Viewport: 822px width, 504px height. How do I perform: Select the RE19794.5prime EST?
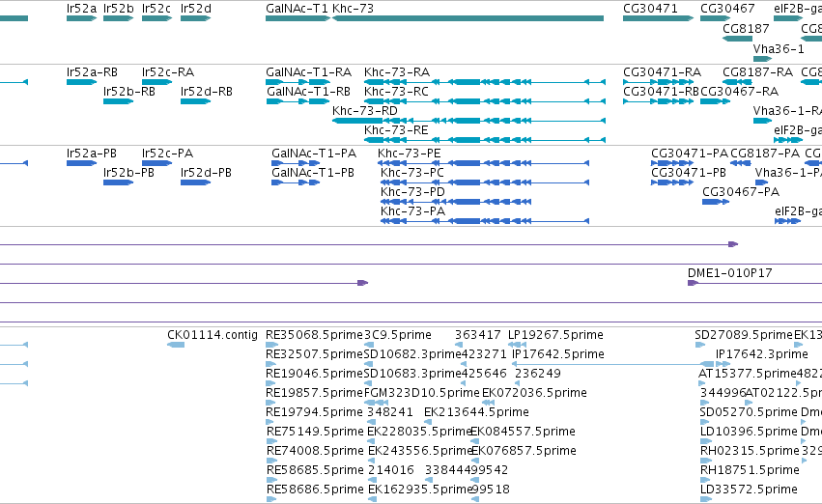271,422
